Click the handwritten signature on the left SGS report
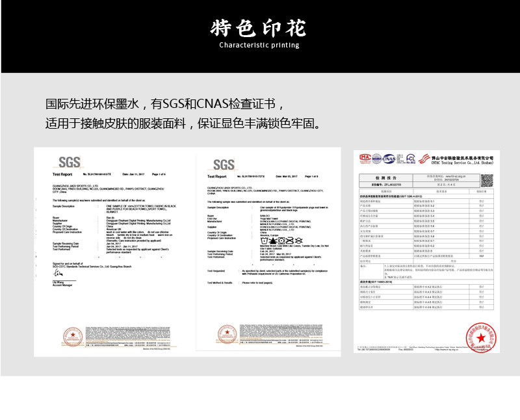Viewport: 520px width, 420px height. [58, 273]
